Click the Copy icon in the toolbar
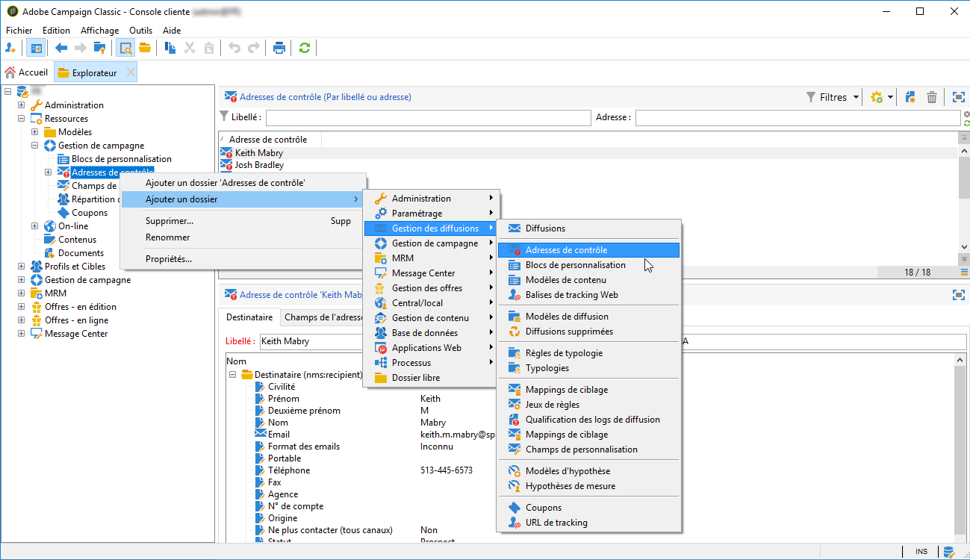 tap(170, 48)
